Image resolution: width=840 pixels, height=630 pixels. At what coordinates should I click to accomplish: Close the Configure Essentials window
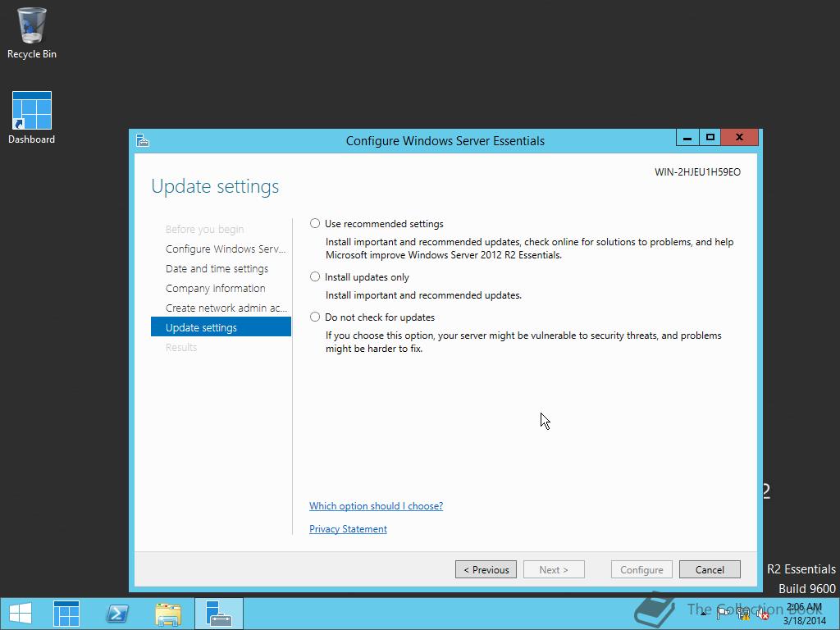739,137
